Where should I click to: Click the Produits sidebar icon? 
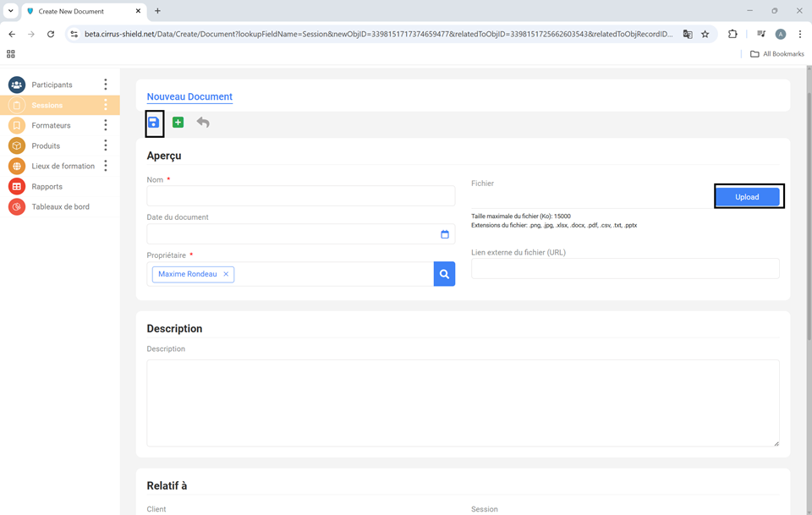pyautogui.click(x=17, y=145)
